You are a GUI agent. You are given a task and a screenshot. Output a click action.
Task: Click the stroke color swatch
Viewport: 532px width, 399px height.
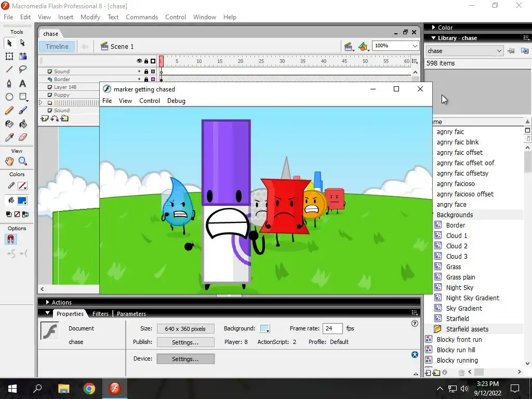point(22,185)
